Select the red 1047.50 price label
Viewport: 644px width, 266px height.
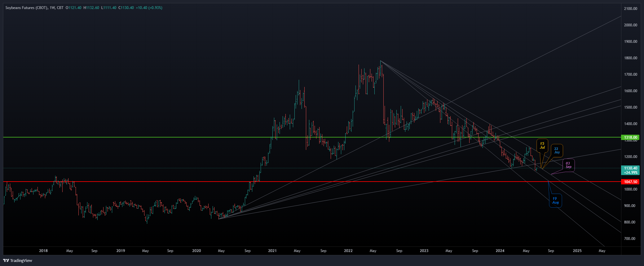[x=630, y=182]
